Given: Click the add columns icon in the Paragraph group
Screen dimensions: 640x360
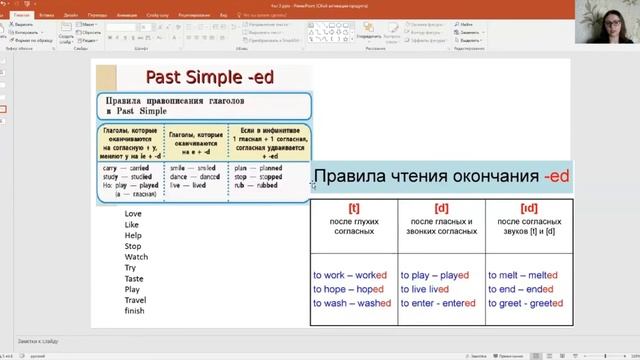Looking at the screenshot, I should pos(222,38).
